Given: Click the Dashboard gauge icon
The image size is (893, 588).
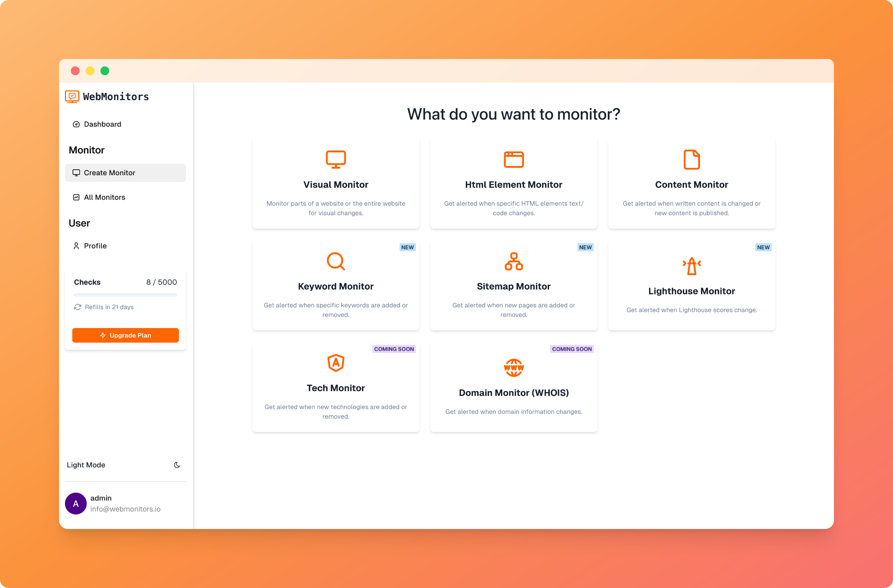Looking at the screenshot, I should pyautogui.click(x=76, y=124).
